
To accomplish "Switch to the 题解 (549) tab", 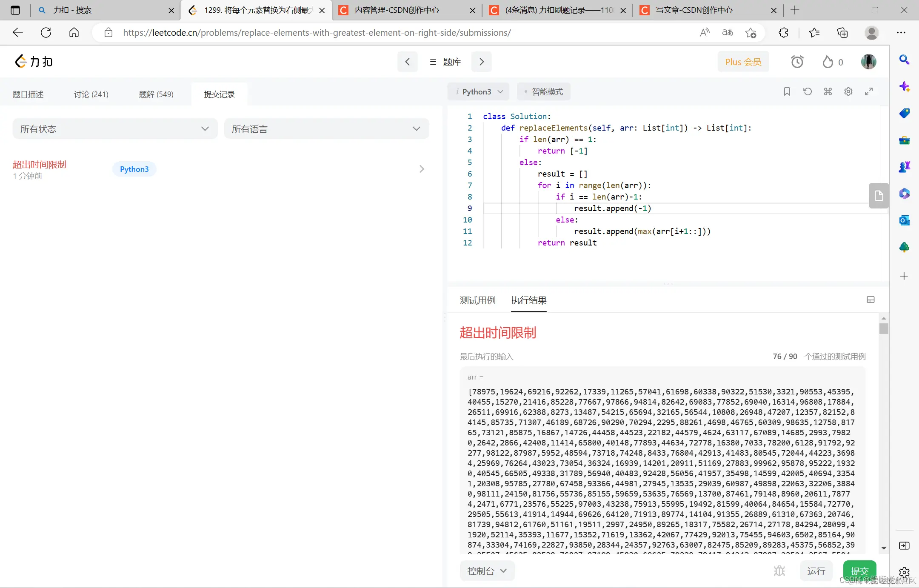I will click(x=156, y=94).
